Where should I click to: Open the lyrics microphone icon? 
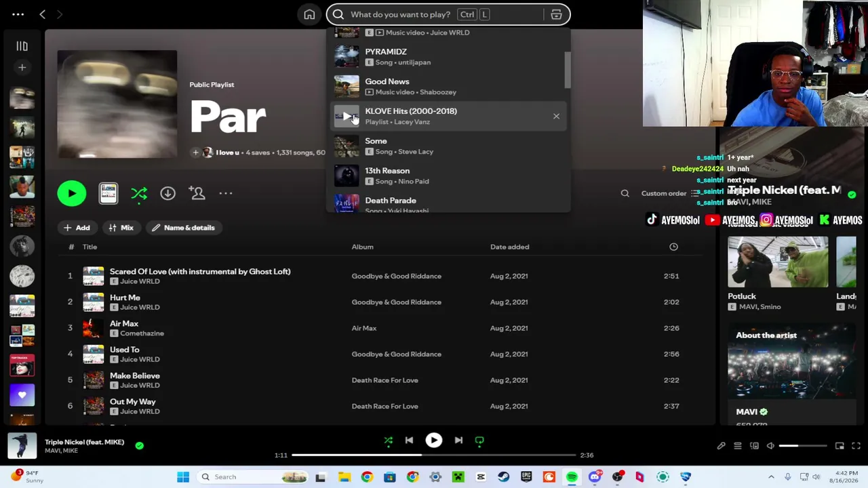(x=721, y=446)
